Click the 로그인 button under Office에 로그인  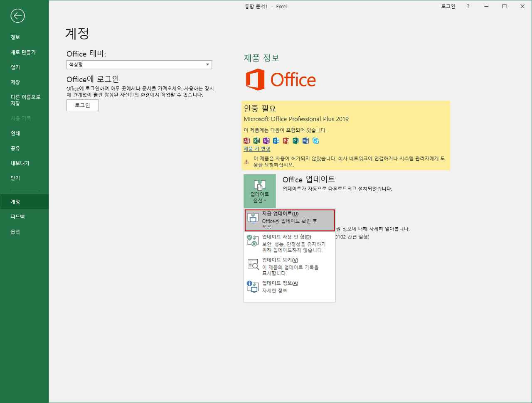(x=83, y=106)
